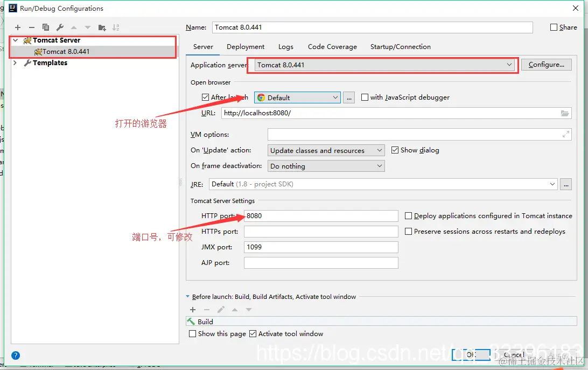Collapse the Before launch section
Screen dimensions: 588x370
[187, 296]
